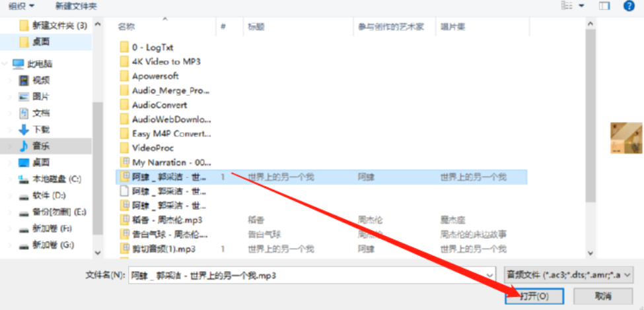This screenshot has height=310, width=644.
Task: Expand the 本地磁盘 (C:) chevron
Action: coord(10,179)
